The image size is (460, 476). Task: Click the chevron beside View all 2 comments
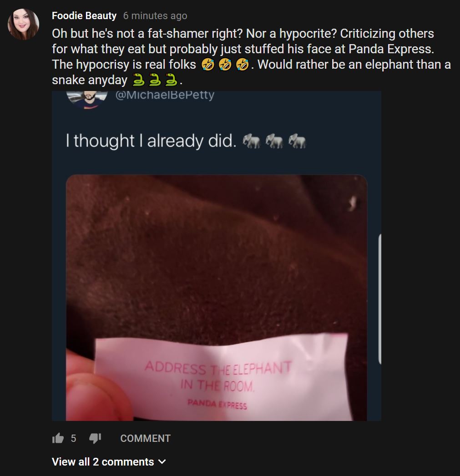pyautogui.click(x=162, y=462)
